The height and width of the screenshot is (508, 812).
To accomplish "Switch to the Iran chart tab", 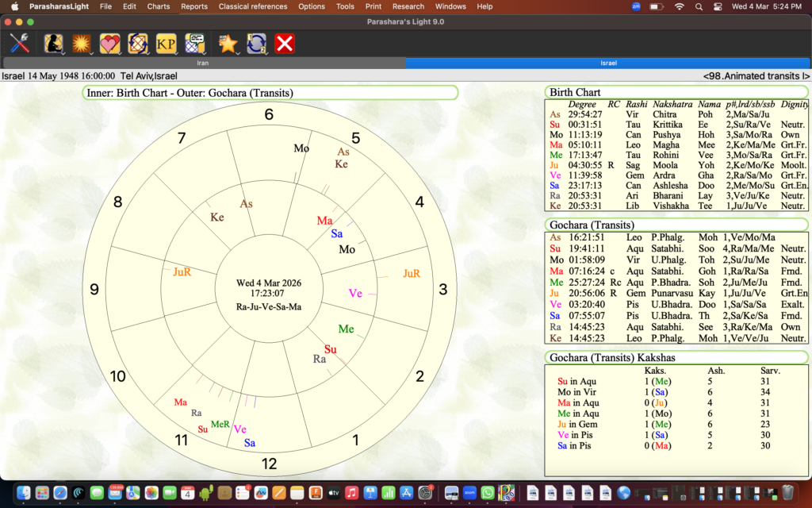I will pos(203,63).
